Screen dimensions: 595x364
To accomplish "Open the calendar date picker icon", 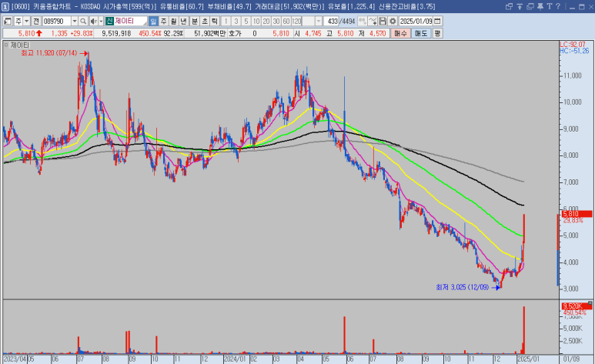I will click(437, 22).
